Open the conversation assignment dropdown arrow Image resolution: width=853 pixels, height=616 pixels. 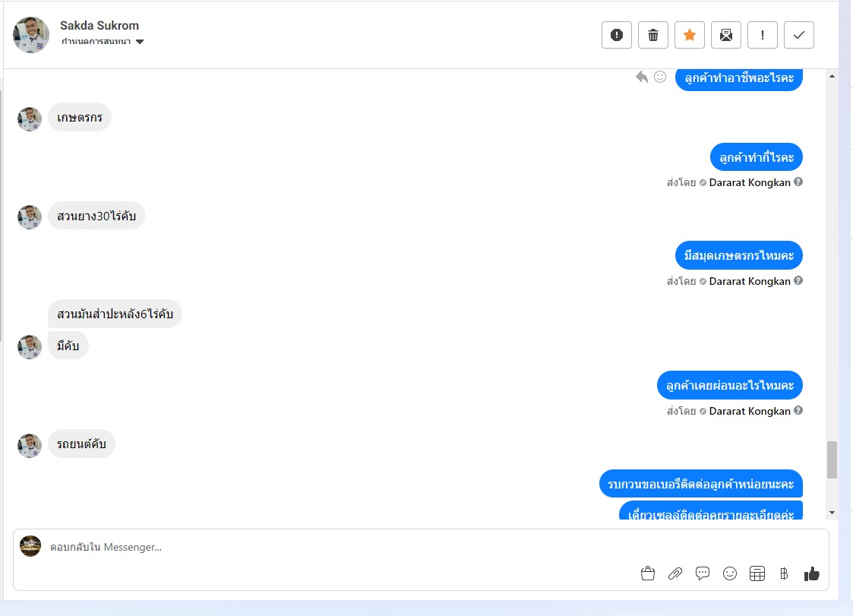(140, 42)
